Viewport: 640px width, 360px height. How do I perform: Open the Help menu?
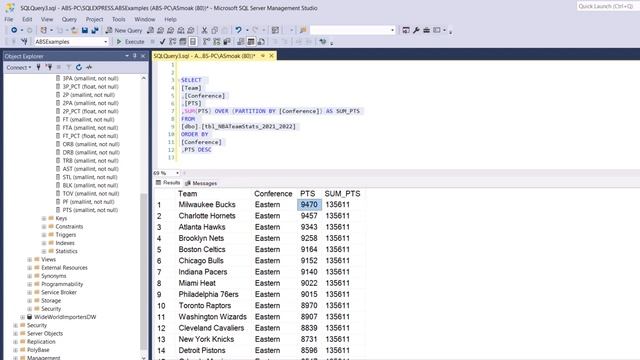[170, 19]
